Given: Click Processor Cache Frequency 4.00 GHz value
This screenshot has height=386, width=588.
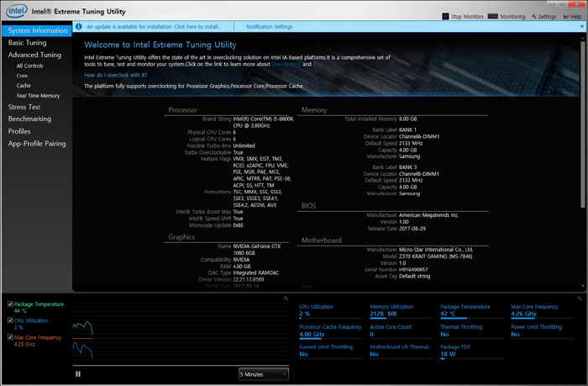Looking at the screenshot, I should click(x=312, y=334).
